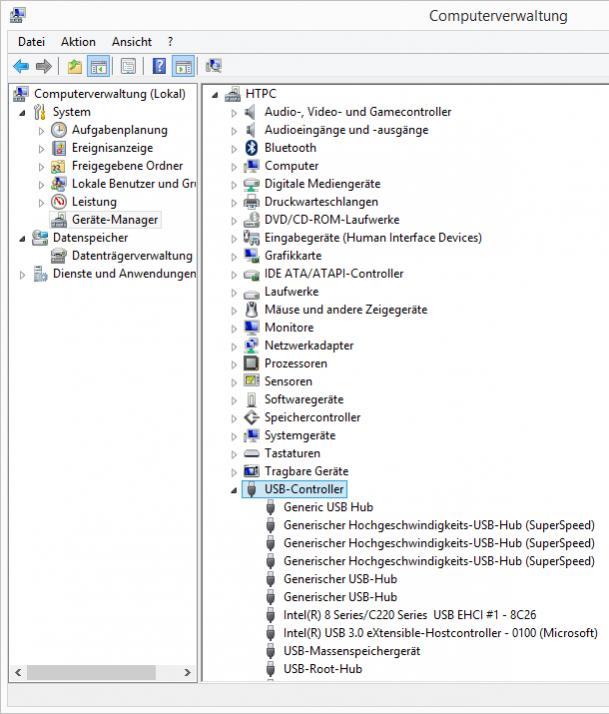
Task: Click the Monitore icon
Action: [x=251, y=327]
